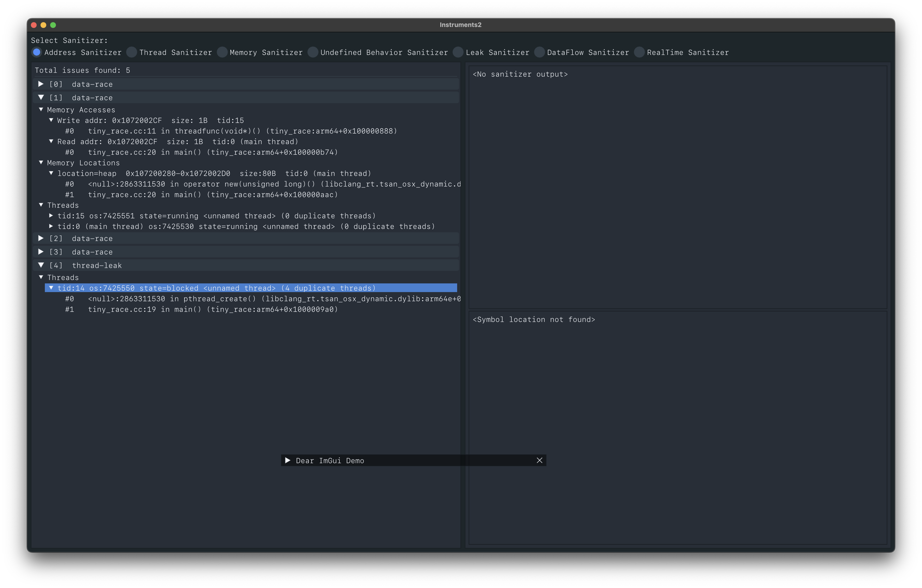This screenshot has width=922, height=588.
Task: Expand tid:0 main thread entry
Action: click(x=51, y=226)
